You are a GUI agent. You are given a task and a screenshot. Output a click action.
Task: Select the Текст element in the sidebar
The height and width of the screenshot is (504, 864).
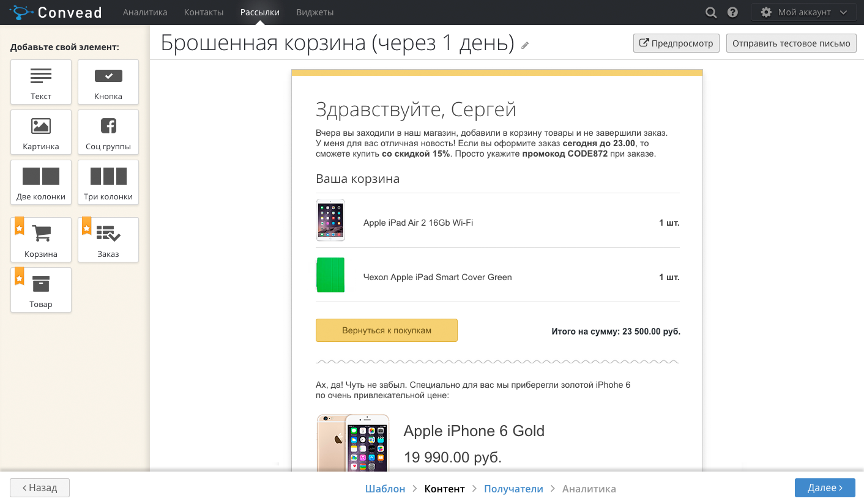click(40, 81)
